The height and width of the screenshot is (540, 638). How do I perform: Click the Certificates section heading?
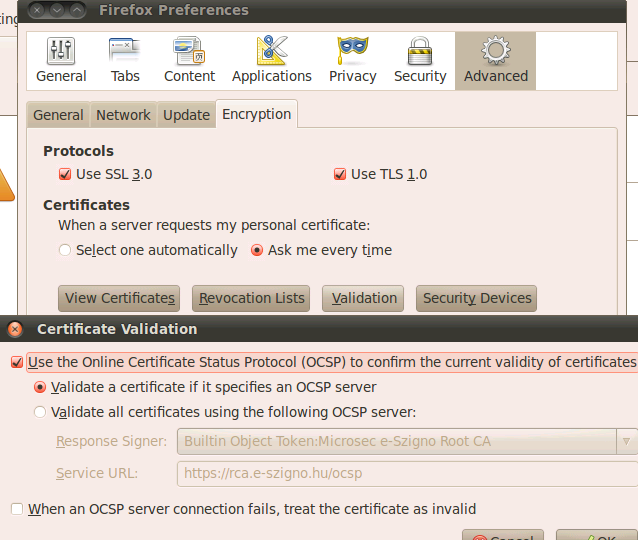coord(86,205)
